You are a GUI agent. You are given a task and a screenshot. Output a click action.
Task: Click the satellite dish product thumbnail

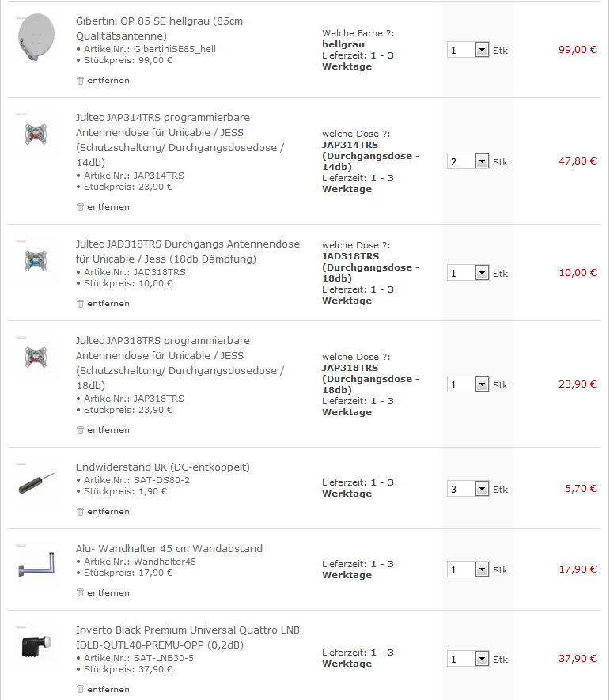point(36,37)
